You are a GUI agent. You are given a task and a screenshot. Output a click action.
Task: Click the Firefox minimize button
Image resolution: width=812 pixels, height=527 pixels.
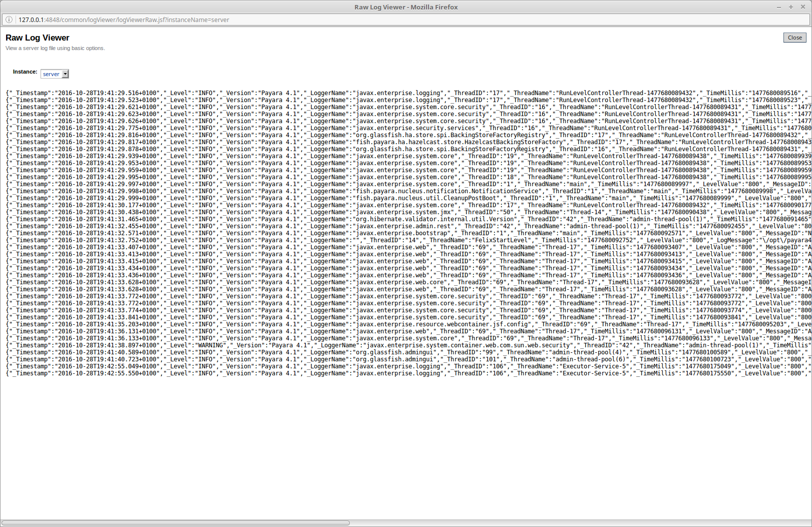coord(778,7)
